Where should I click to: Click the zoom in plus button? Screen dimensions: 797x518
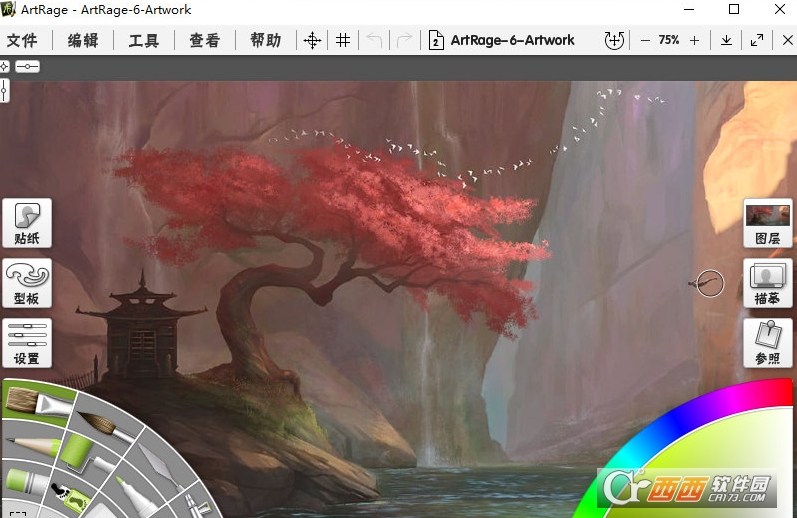coord(694,40)
